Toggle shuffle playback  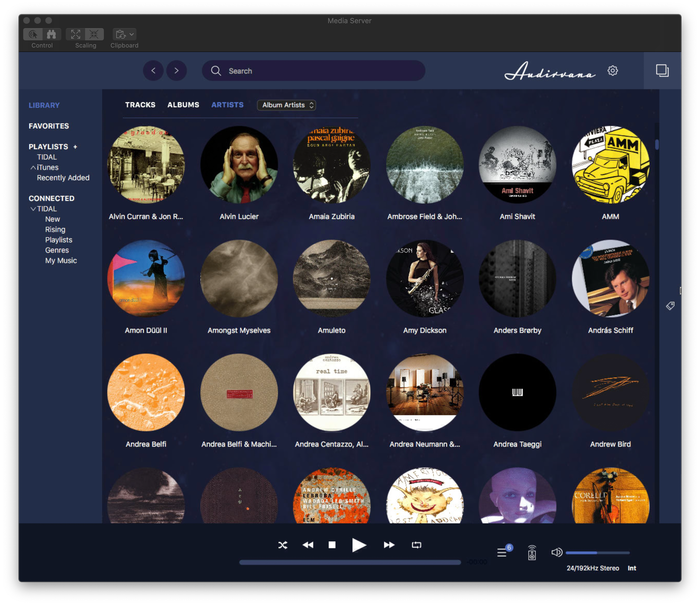click(x=283, y=545)
